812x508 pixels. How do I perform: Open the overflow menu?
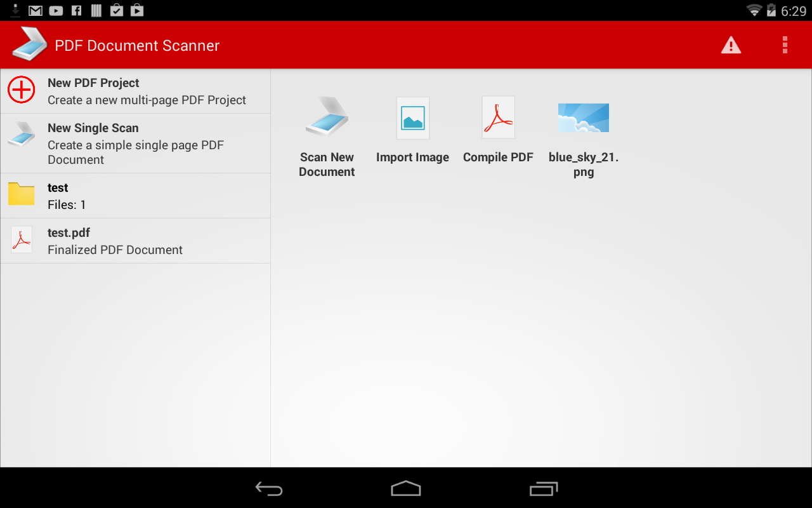click(x=785, y=45)
